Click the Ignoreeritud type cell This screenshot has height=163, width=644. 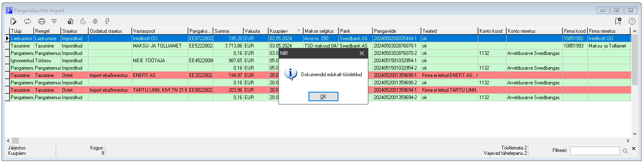[x=22, y=61]
